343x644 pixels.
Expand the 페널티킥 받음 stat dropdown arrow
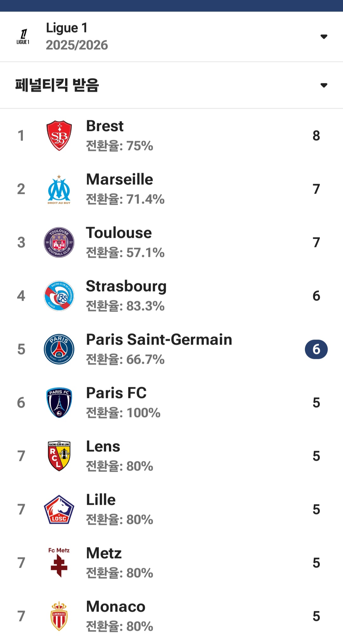(x=324, y=85)
